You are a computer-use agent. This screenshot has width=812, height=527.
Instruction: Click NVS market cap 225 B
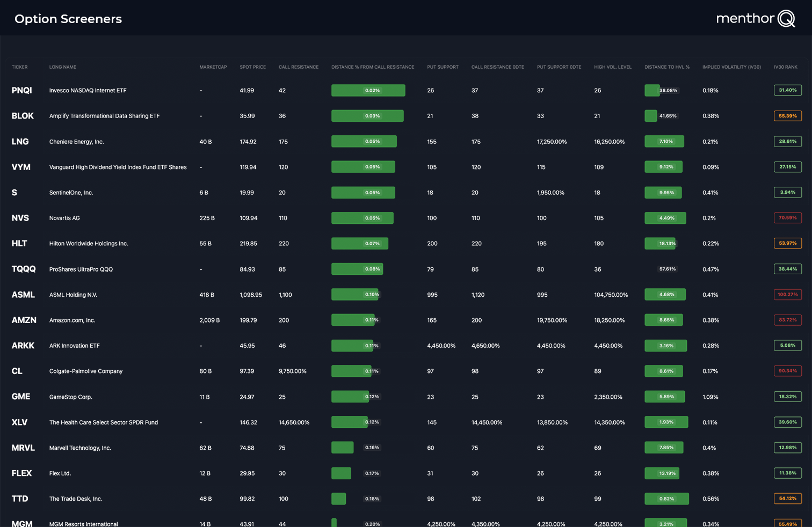point(207,218)
